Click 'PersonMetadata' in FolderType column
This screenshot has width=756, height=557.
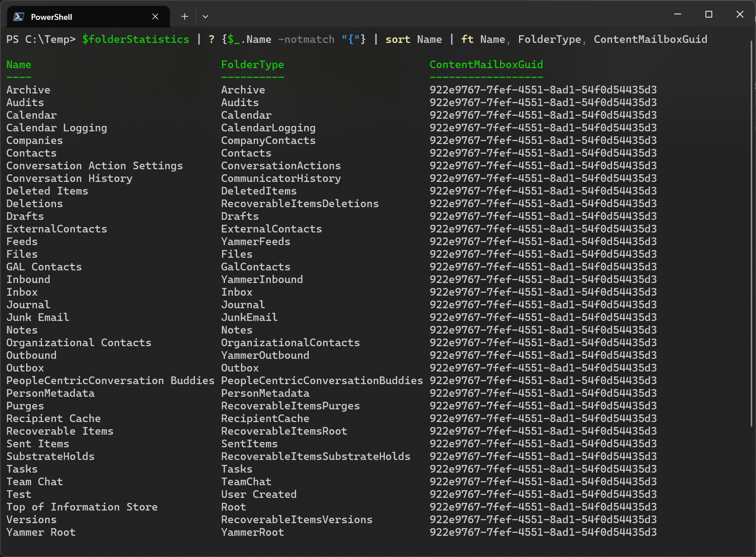coord(265,393)
